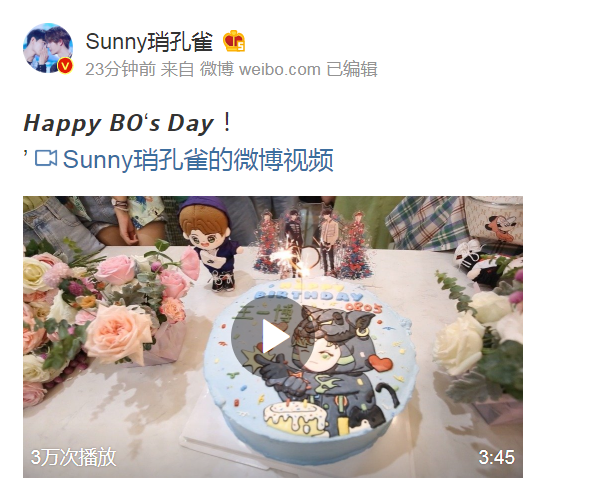Open the Sunny琑孔雀的微博视频 link
The image size is (603, 495).
[x=198, y=159]
